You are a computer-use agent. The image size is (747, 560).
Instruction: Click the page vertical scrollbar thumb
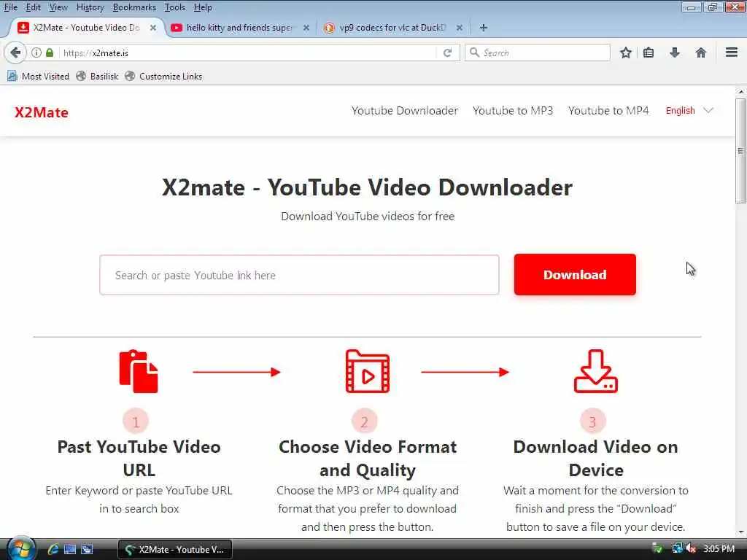tap(740, 150)
